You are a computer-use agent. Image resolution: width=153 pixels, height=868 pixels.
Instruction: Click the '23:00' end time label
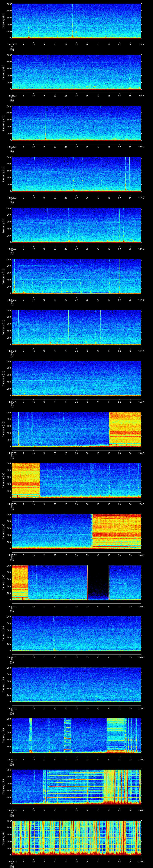141,810
